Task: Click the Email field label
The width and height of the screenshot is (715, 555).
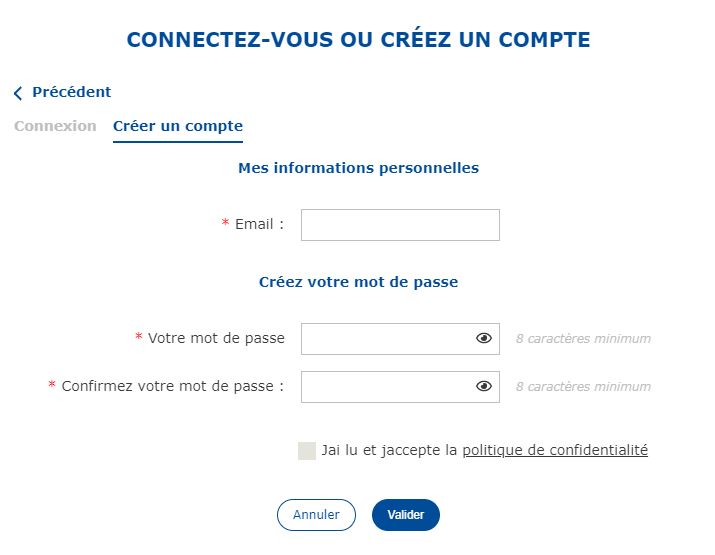Action: [x=259, y=224]
